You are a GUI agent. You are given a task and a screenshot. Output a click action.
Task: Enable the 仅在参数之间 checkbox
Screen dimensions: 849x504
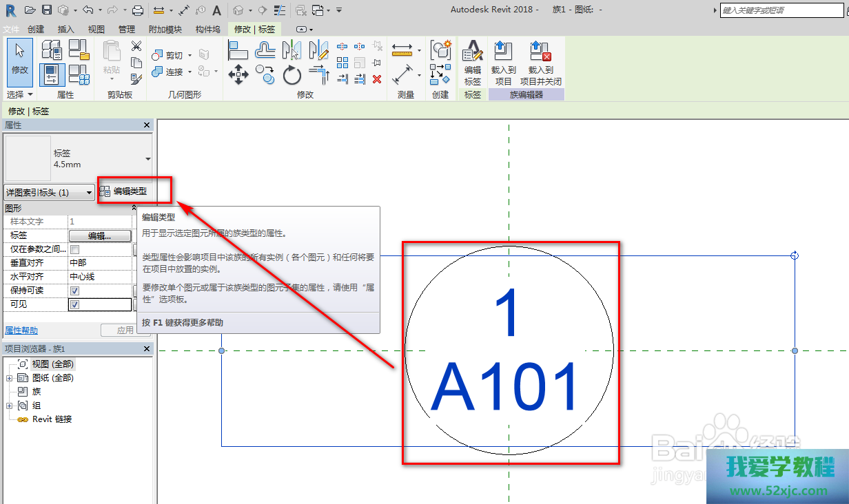(74, 249)
